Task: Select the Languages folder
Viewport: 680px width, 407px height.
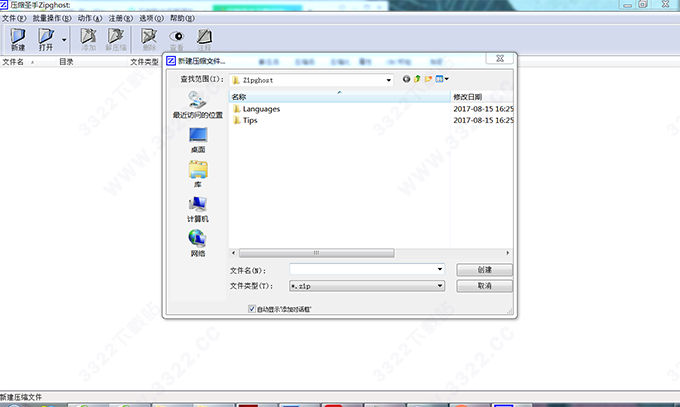Action: tap(262, 109)
